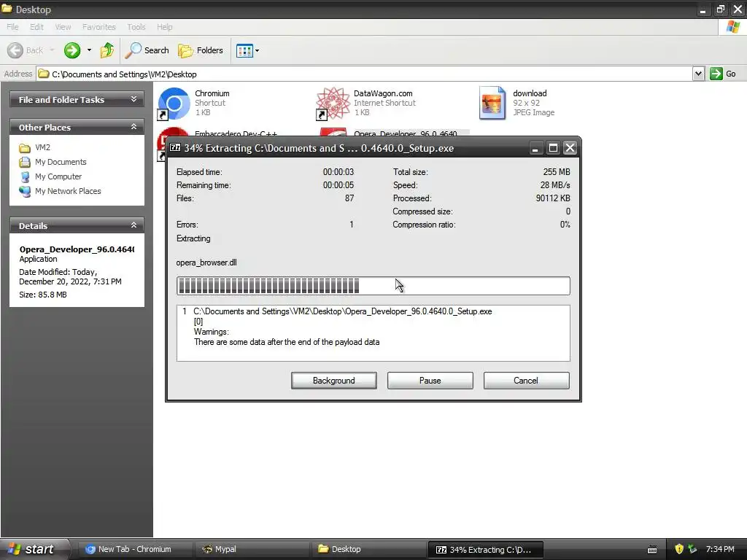Select the Chromium shortcut icon

(x=174, y=104)
